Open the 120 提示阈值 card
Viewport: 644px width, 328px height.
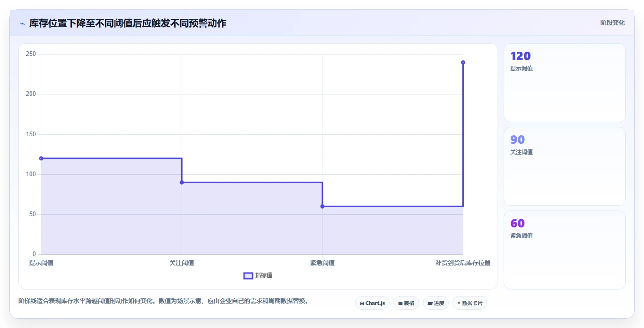coord(564,83)
